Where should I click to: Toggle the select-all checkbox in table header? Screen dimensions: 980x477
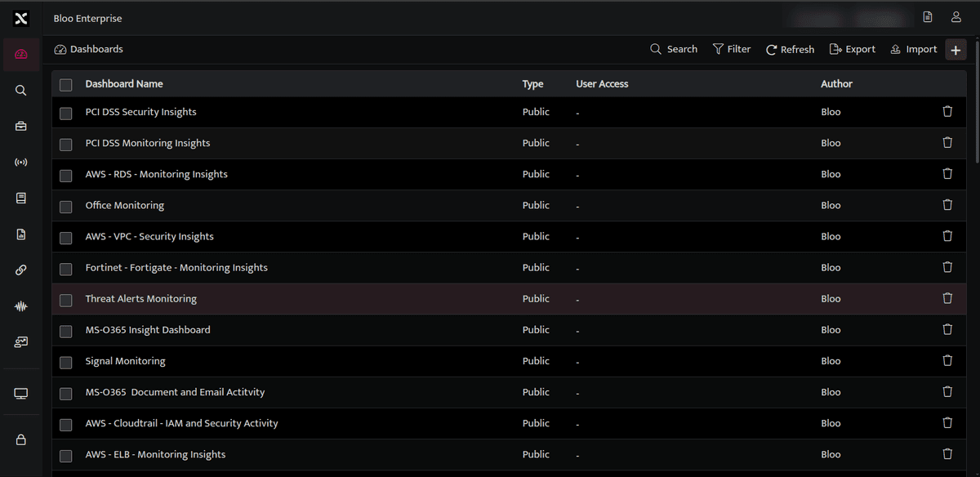click(66, 84)
